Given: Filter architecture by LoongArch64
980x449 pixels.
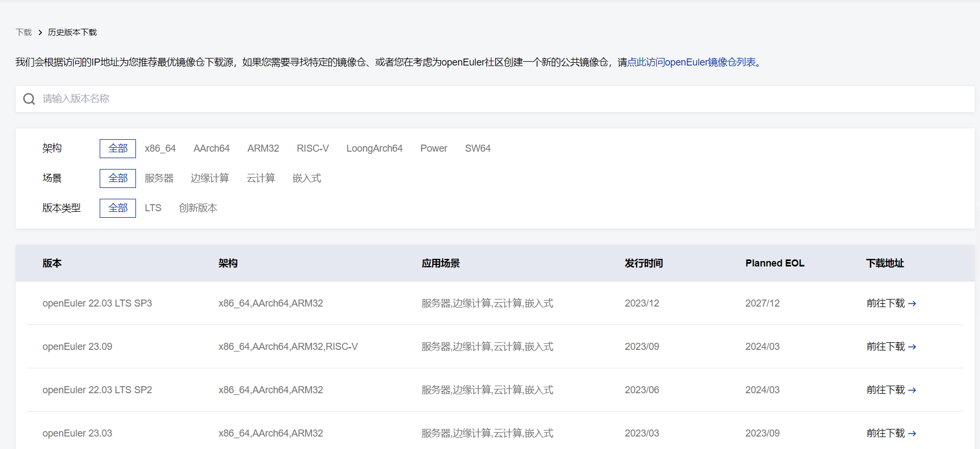Looking at the screenshot, I should [374, 148].
